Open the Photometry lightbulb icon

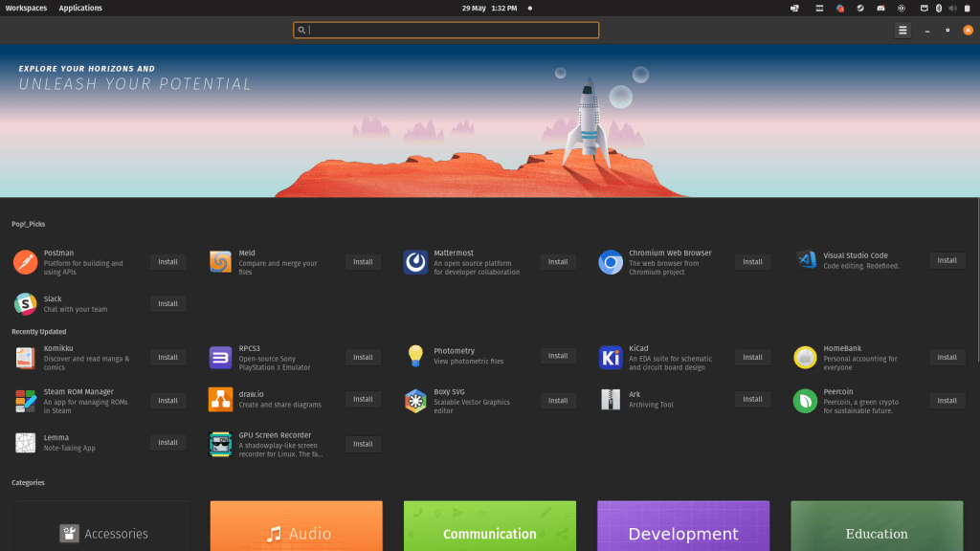(x=415, y=356)
